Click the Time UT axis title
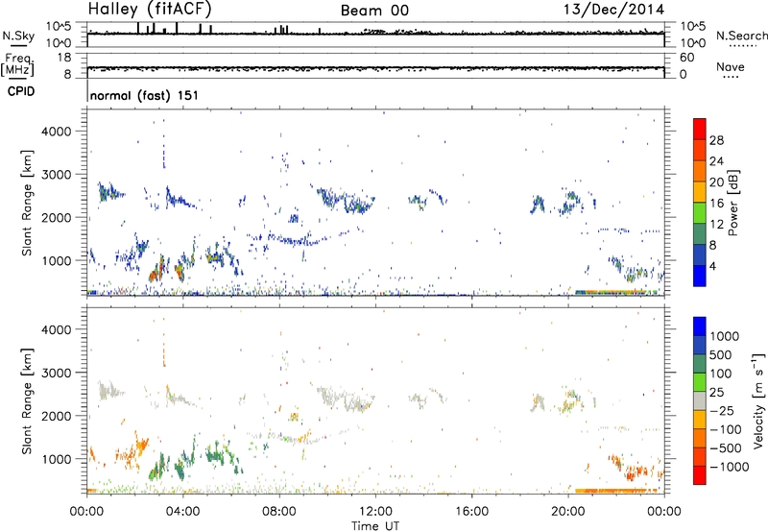Image resolution: width=768 pixels, height=532 pixels. click(375, 526)
